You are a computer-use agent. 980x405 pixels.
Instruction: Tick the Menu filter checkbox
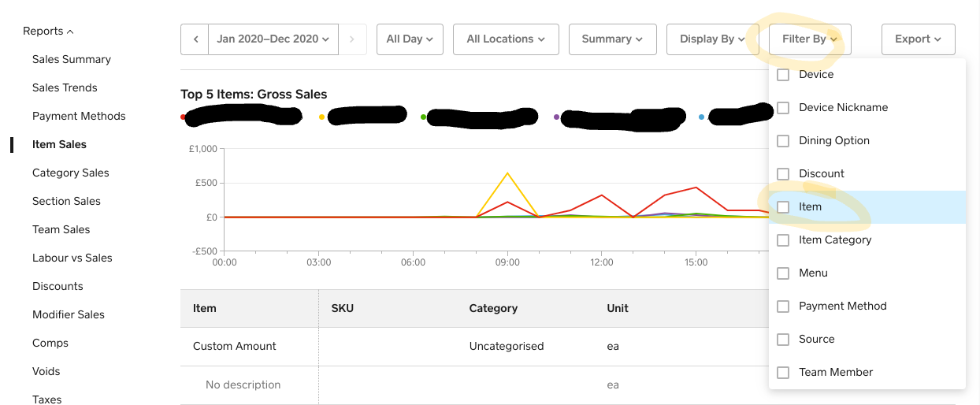click(783, 273)
